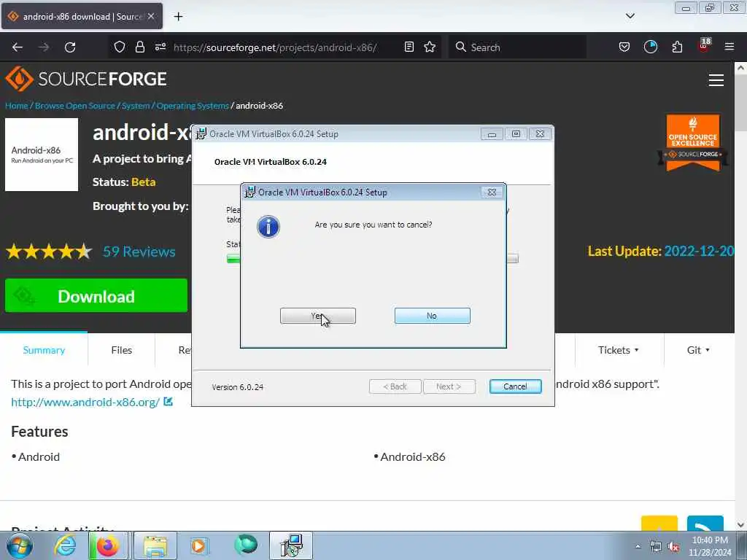The image size is (747, 560).
Task: Select the android-x86 download tab
Action: [82, 16]
